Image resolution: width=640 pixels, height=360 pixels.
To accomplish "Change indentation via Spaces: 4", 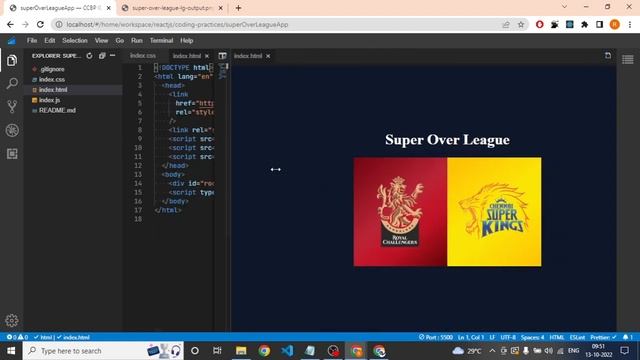I will click(533, 337).
